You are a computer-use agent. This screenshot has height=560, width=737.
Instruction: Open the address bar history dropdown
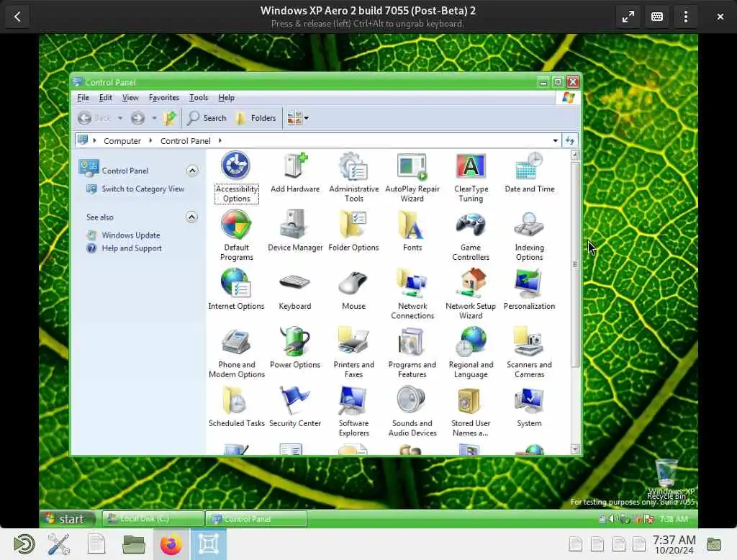click(x=555, y=140)
